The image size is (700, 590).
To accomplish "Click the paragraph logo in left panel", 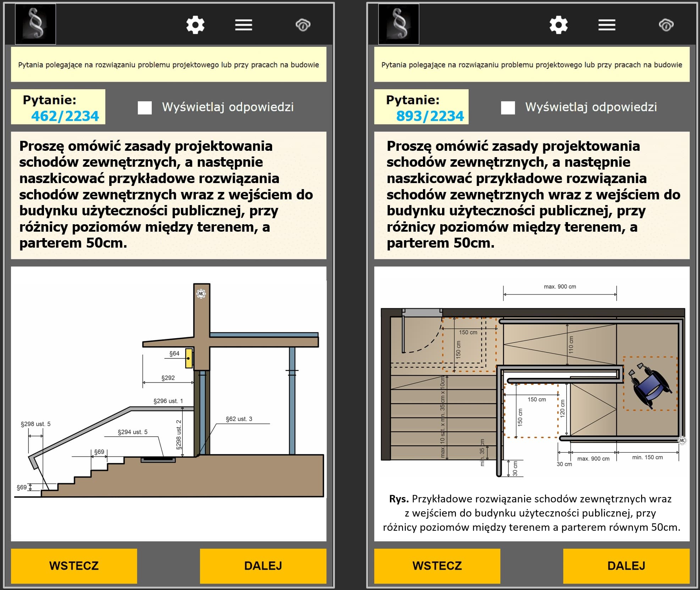I will pyautogui.click(x=35, y=24).
